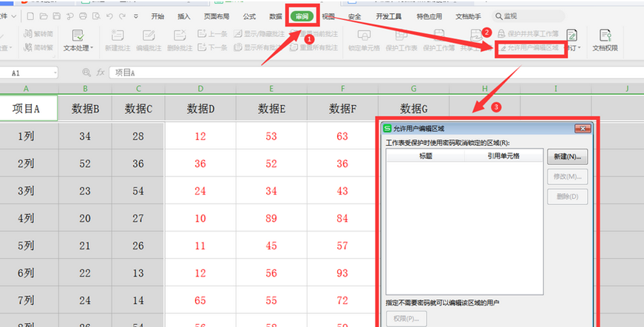Click 新建(N)... button in dialog
The width and height of the screenshot is (644, 327).
(x=567, y=157)
